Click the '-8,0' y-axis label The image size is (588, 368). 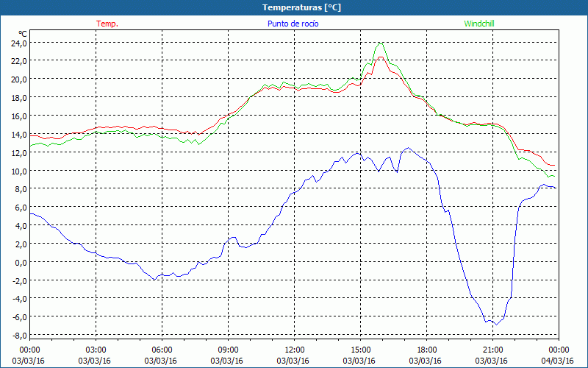coord(19,336)
